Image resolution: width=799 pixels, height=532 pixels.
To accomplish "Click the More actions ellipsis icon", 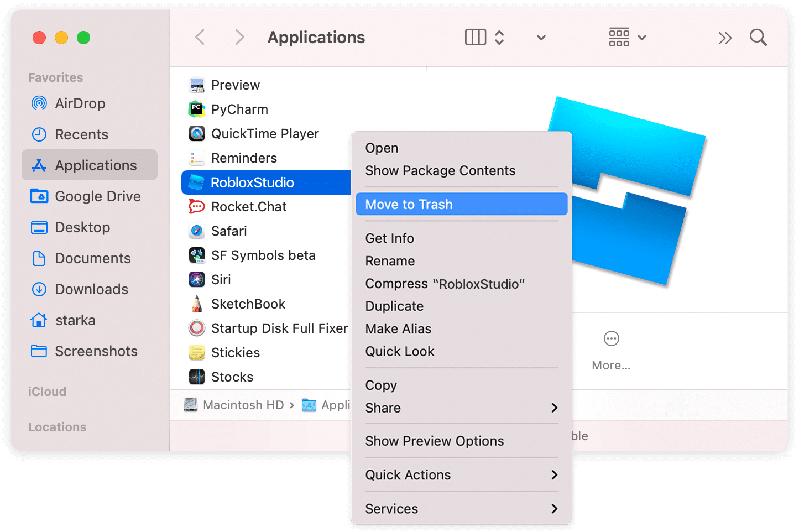I will [x=611, y=338].
